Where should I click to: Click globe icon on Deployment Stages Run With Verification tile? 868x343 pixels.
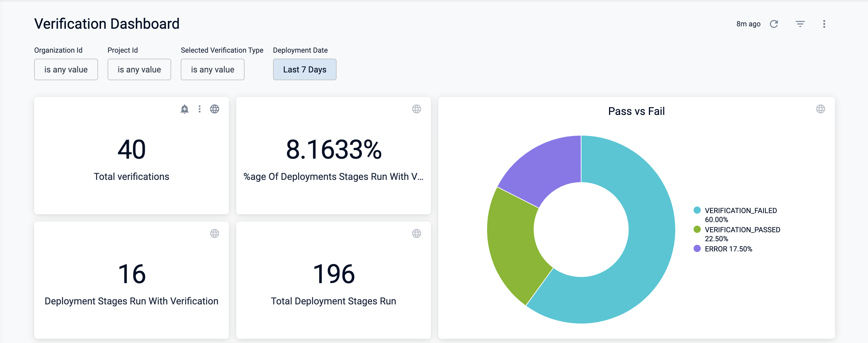point(214,233)
